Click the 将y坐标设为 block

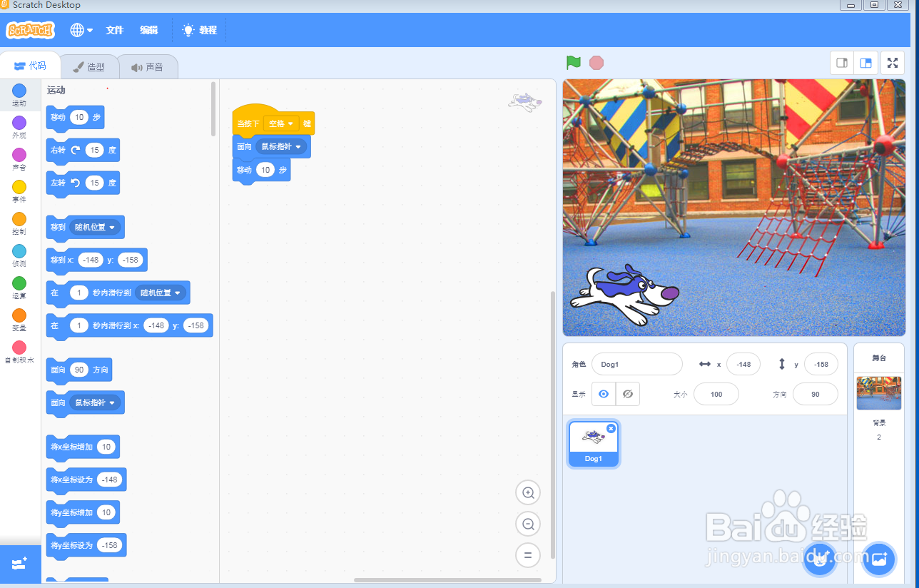click(86, 546)
